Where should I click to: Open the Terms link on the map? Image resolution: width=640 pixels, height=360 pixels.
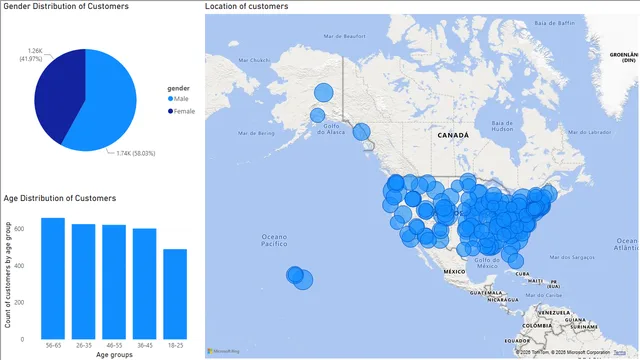click(x=619, y=352)
